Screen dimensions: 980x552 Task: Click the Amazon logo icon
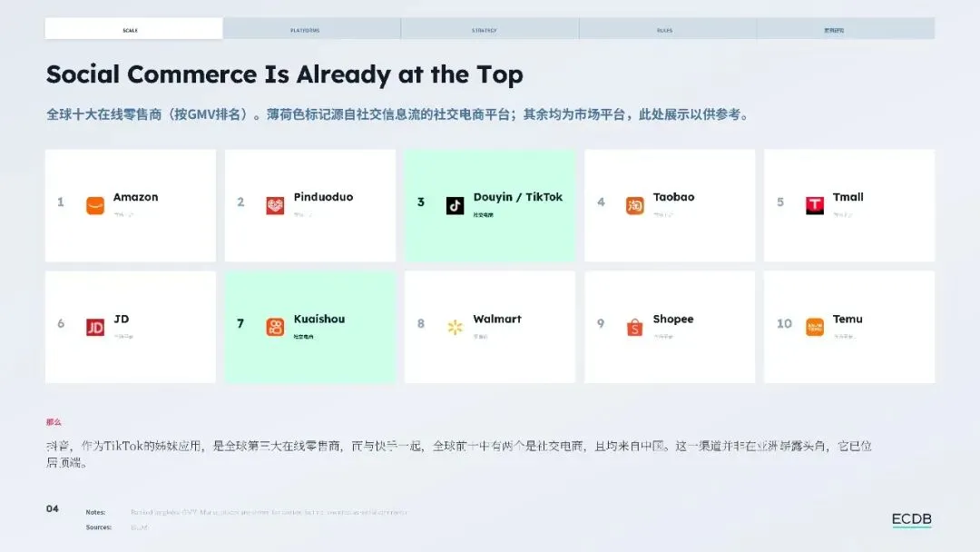coord(95,205)
